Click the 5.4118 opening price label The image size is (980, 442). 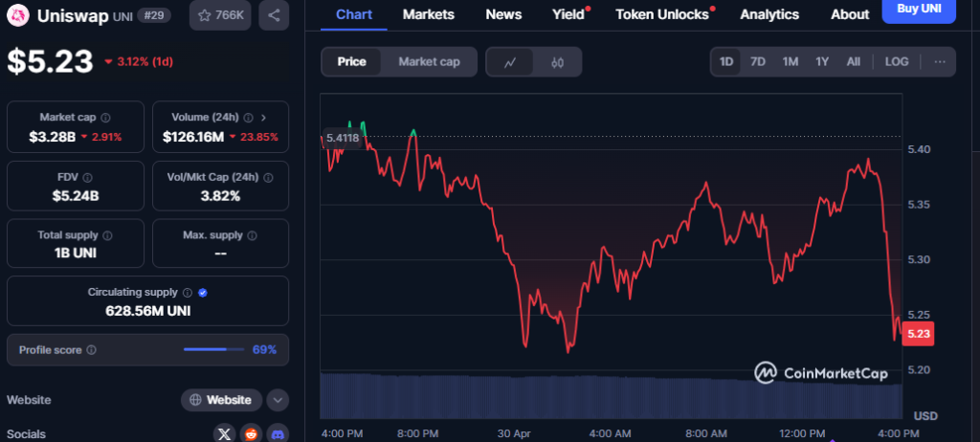coord(343,138)
